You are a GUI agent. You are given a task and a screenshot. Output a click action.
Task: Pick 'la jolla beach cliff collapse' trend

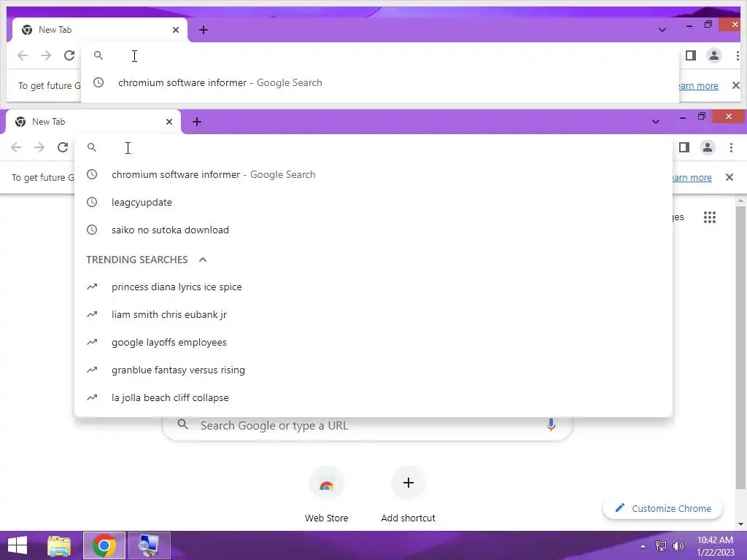click(373, 397)
